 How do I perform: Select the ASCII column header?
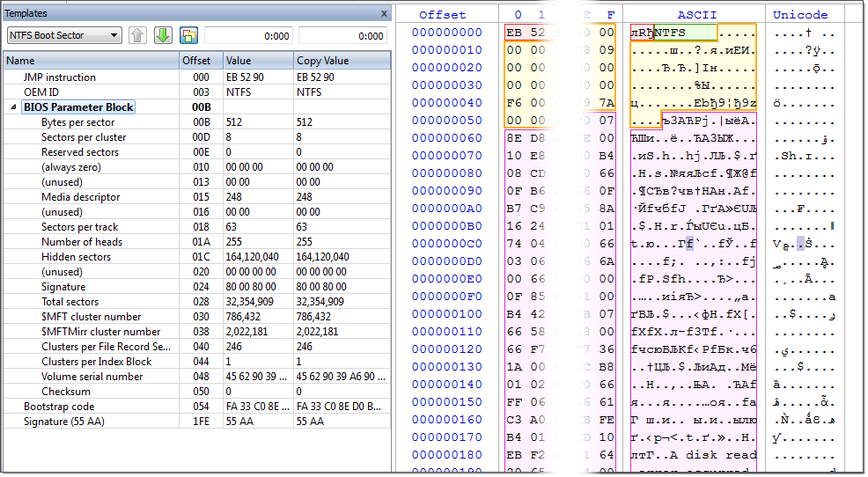696,15
